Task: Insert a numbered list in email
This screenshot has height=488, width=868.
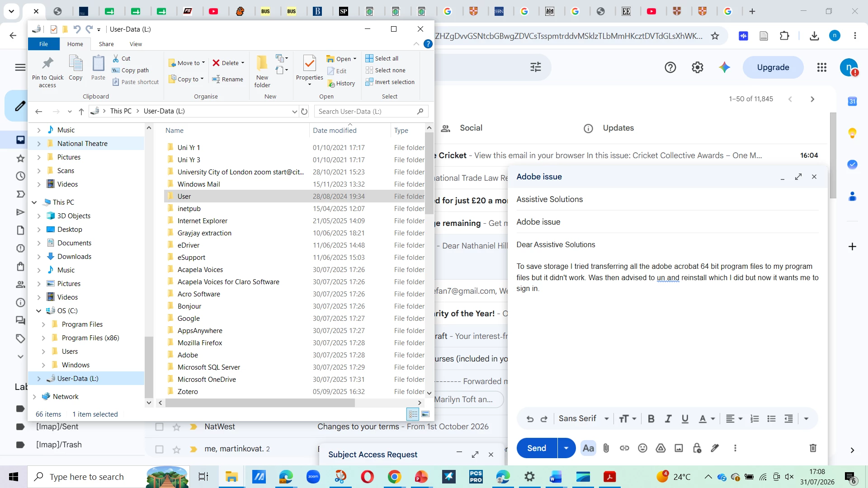Action: click(755, 419)
